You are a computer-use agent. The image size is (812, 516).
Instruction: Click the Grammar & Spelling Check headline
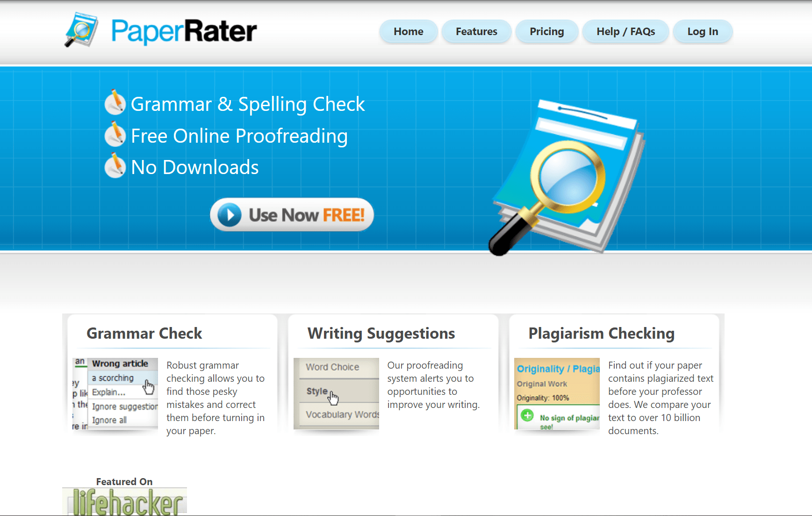click(248, 104)
